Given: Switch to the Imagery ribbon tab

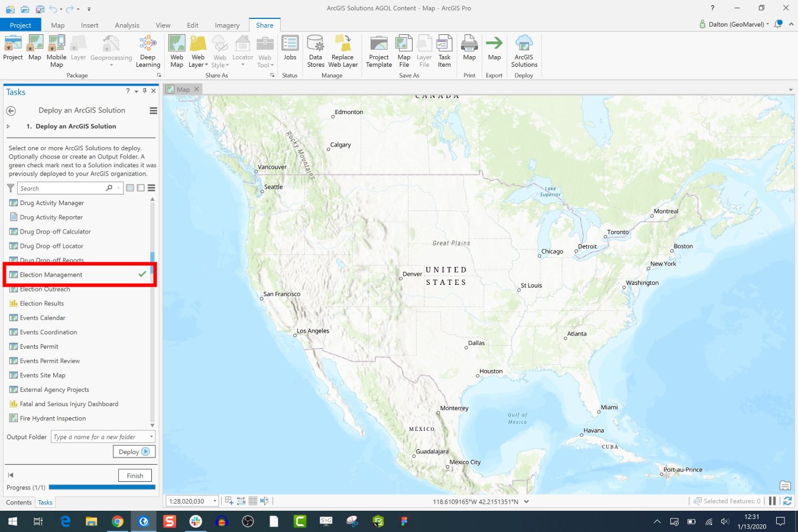Looking at the screenshot, I should click(x=227, y=25).
